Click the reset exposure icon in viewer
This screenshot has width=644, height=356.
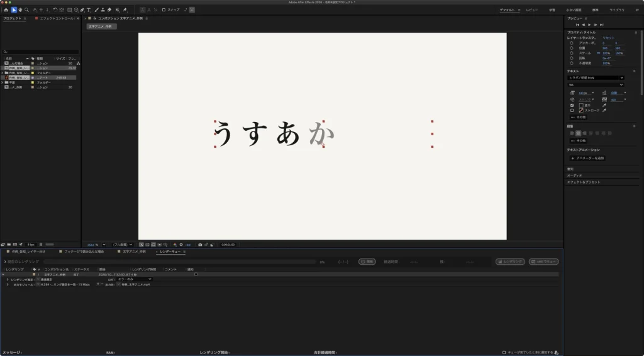coord(181,245)
